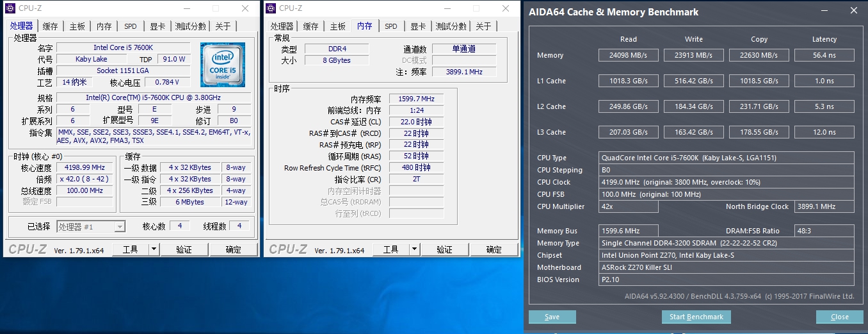Close the first CPU-Z window
The image size is (868, 334).
245,8
